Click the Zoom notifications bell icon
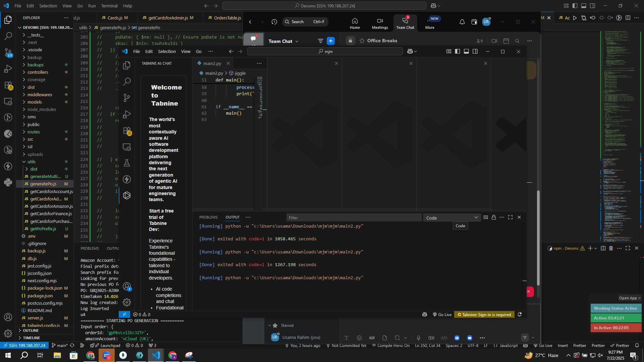Screen dimensions: 644x362 click(462, 22)
